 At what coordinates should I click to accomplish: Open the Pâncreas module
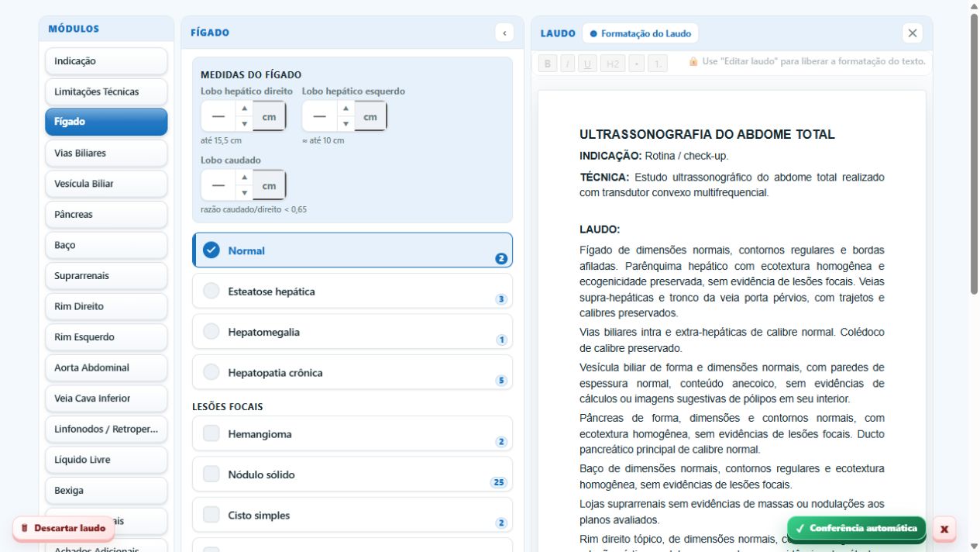pyautogui.click(x=106, y=214)
